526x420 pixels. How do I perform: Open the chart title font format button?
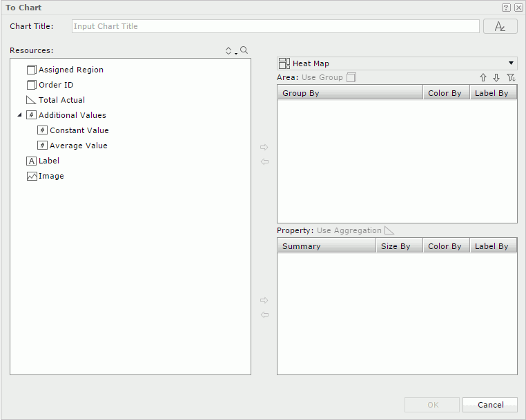point(500,26)
